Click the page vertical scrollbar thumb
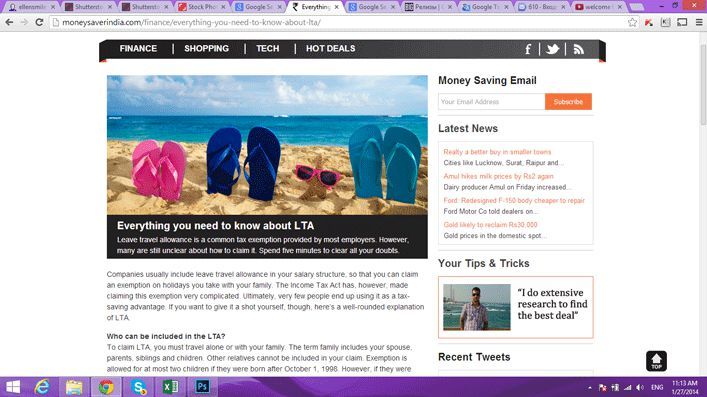This screenshot has height=397, width=707. 703,85
